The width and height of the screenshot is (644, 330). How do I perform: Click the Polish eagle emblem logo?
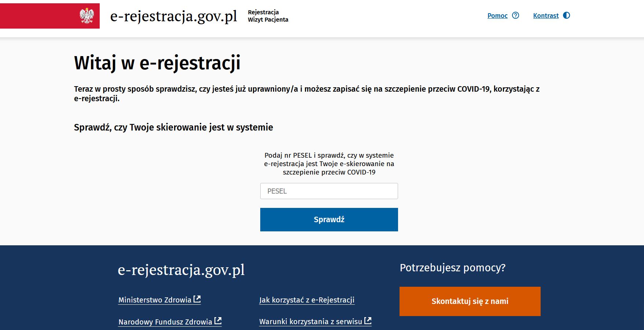tap(87, 16)
